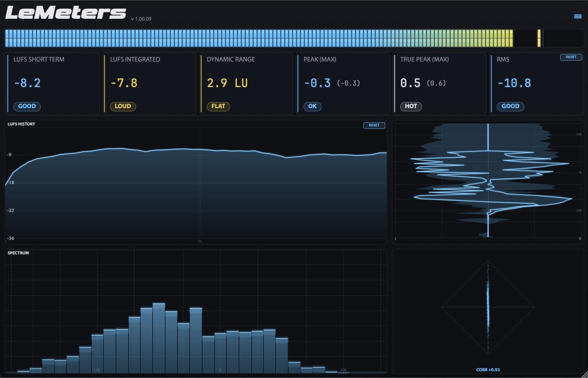The width and height of the screenshot is (588, 378).
Task: Click the LUFS INTEGRATED label
Action: 135,60
